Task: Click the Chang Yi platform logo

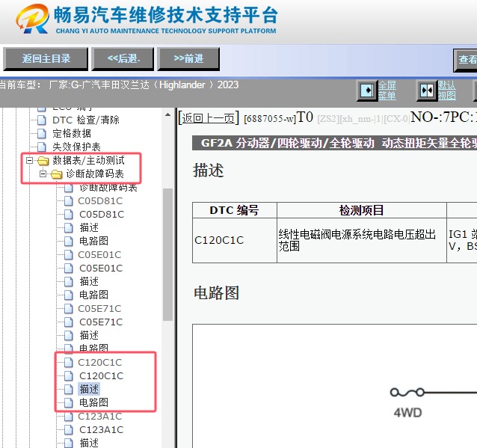Action: tap(33, 19)
